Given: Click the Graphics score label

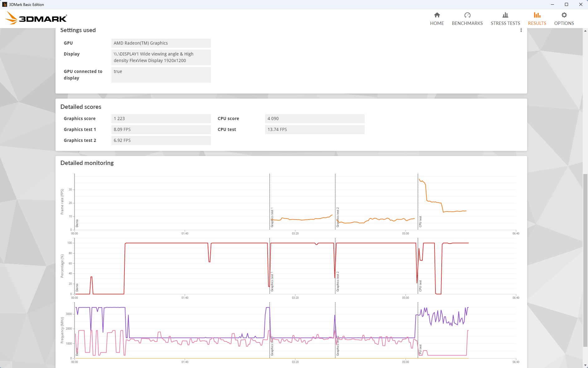Looking at the screenshot, I should pyautogui.click(x=80, y=119).
